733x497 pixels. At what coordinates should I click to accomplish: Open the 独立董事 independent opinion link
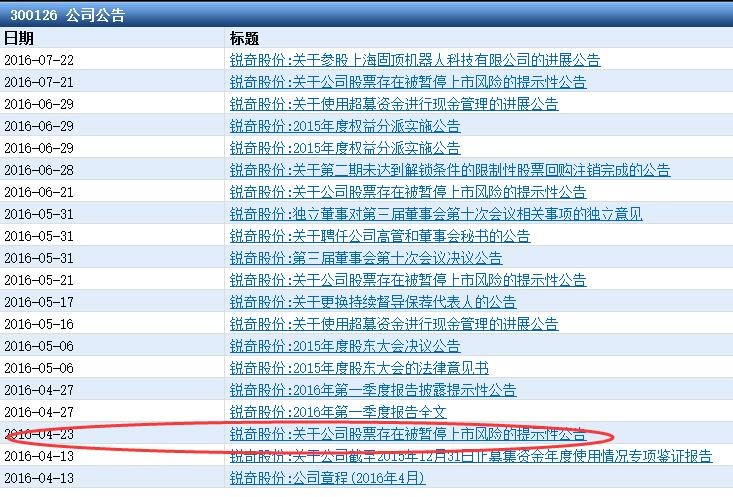pyautogui.click(x=436, y=214)
